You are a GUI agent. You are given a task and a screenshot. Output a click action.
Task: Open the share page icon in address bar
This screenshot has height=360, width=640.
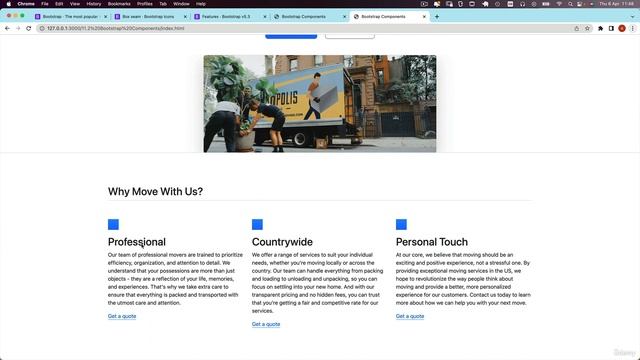[577, 28]
